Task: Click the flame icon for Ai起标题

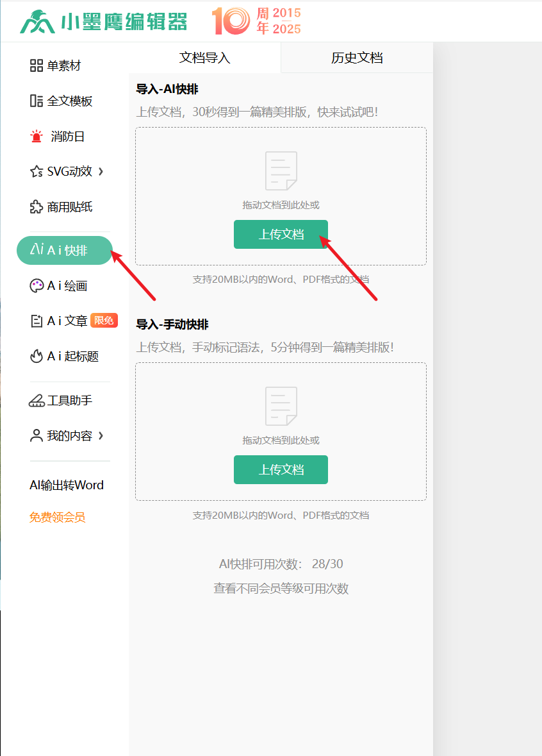Action: pos(37,357)
